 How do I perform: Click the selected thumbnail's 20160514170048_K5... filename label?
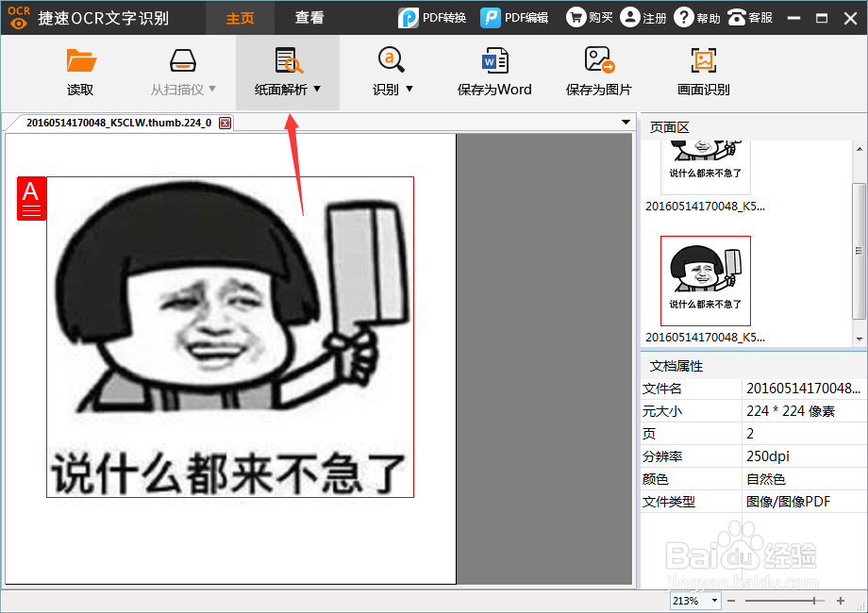(x=706, y=337)
